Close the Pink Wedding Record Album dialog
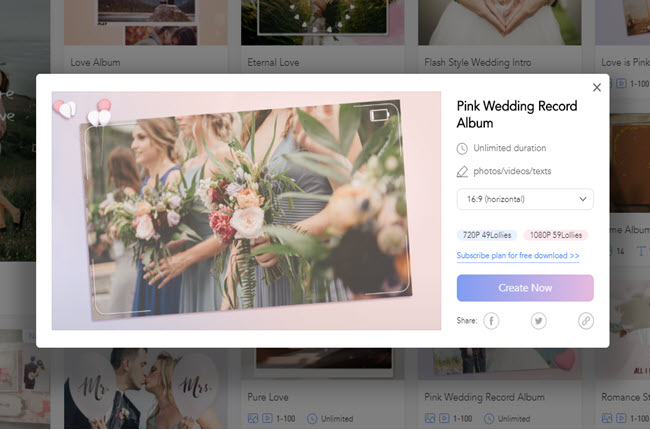The width and height of the screenshot is (650, 430). (x=597, y=87)
